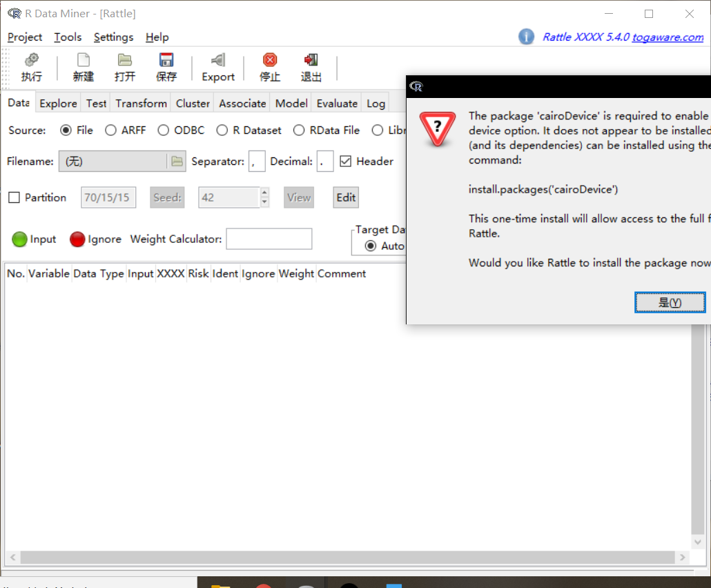Switch to the Log tab

376,104
